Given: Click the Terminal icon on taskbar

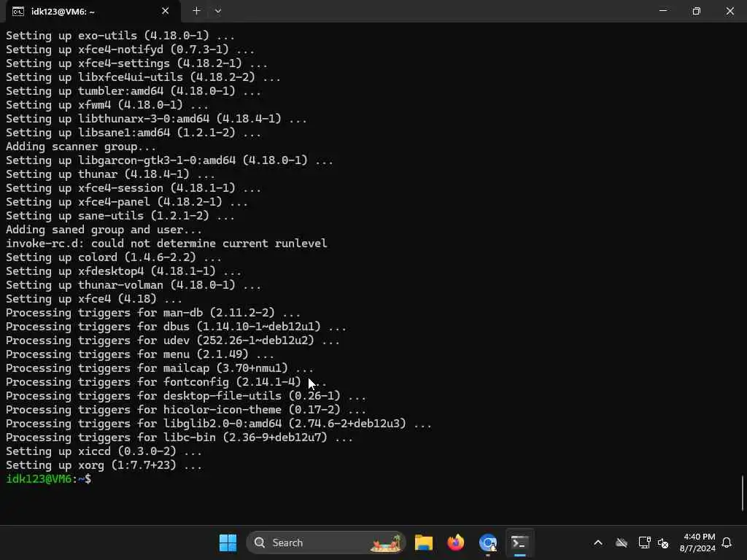Looking at the screenshot, I should click(519, 542).
